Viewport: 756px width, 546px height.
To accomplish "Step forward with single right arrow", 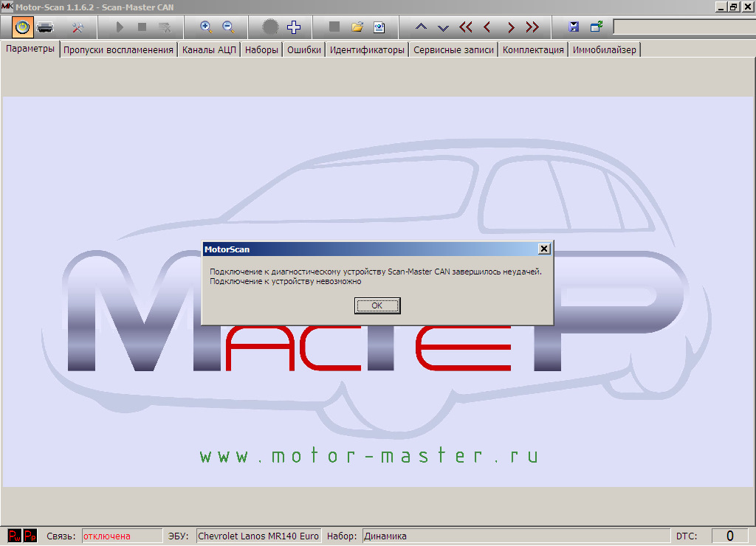I will 511,27.
